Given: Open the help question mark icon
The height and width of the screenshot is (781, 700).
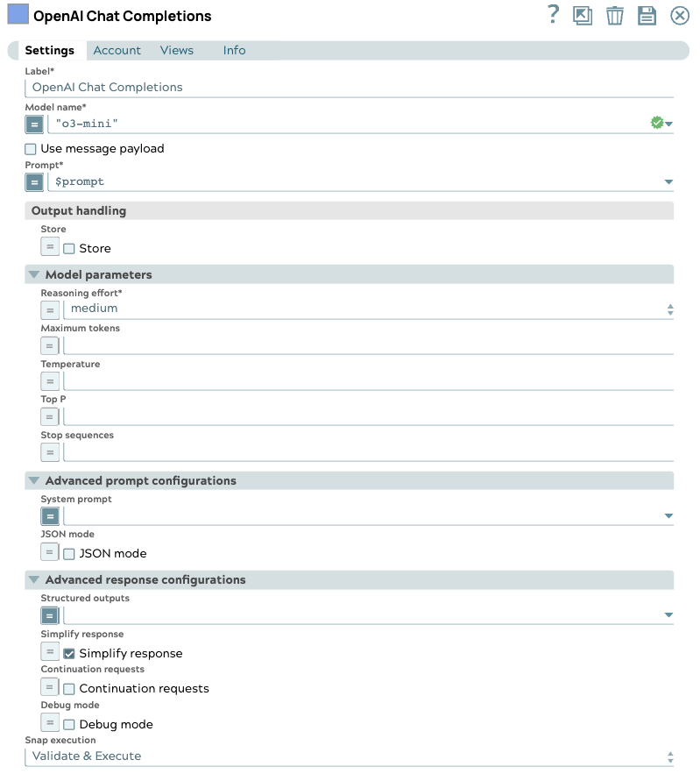Looking at the screenshot, I should (553, 14).
